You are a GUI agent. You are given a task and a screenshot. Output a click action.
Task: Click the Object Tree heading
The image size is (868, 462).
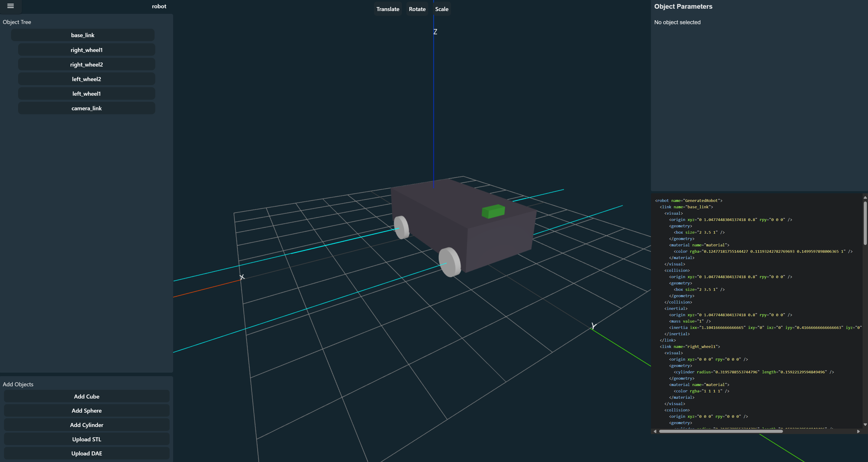pos(17,22)
